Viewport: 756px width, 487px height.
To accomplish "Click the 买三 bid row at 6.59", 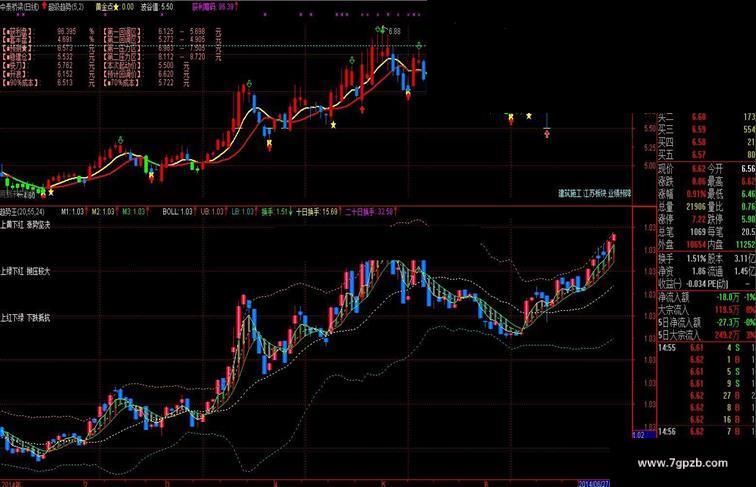I will (x=706, y=129).
